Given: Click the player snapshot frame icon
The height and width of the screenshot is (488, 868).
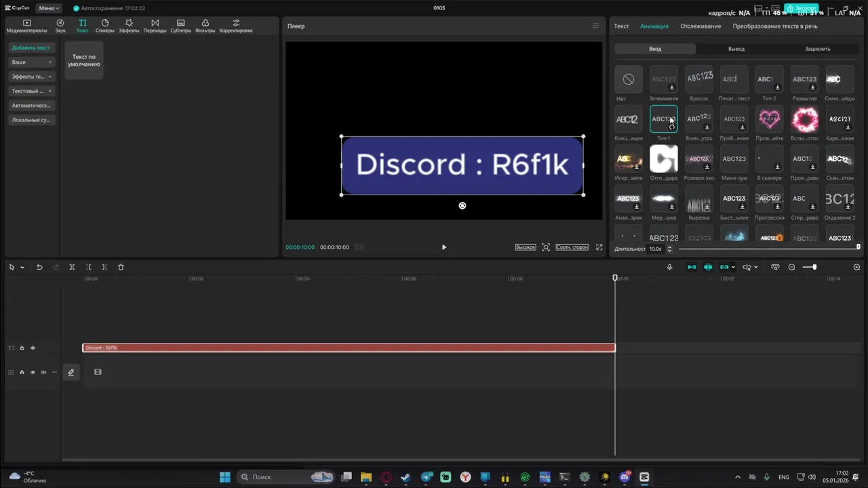Looking at the screenshot, I should (546, 247).
